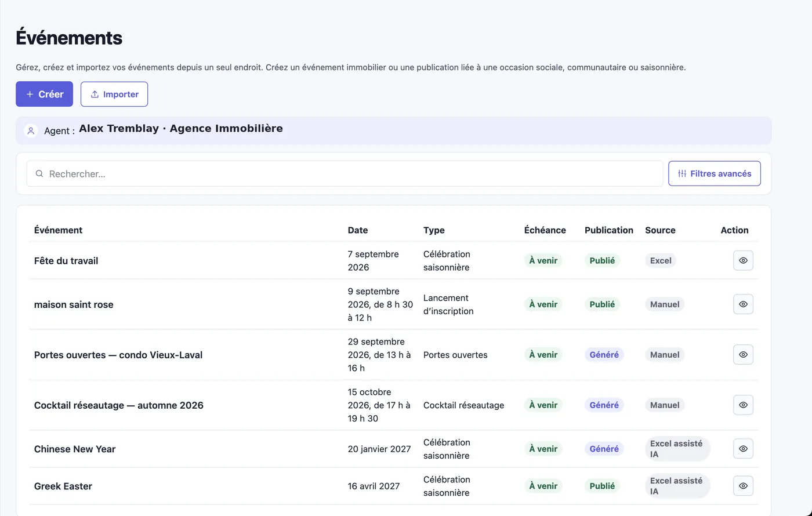Click the Publication column header
The height and width of the screenshot is (516, 812).
click(x=609, y=230)
